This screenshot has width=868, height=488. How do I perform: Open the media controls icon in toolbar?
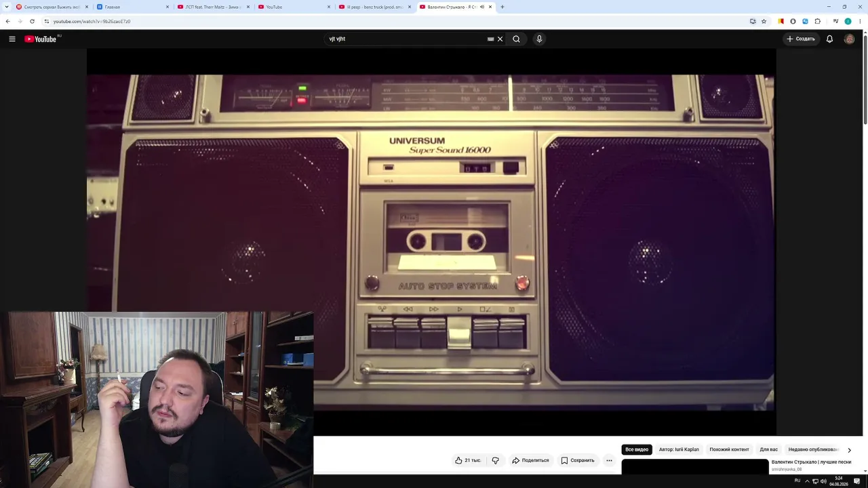835,22
